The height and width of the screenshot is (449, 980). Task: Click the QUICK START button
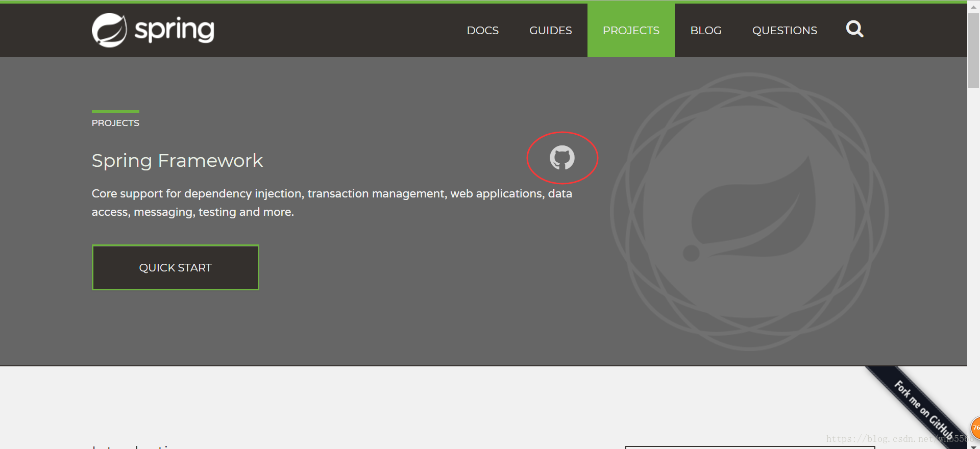(x=175, y=267)
